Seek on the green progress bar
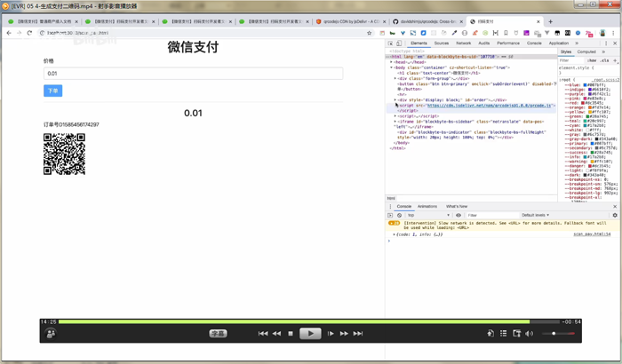The image size is (622, 364). 294,321
